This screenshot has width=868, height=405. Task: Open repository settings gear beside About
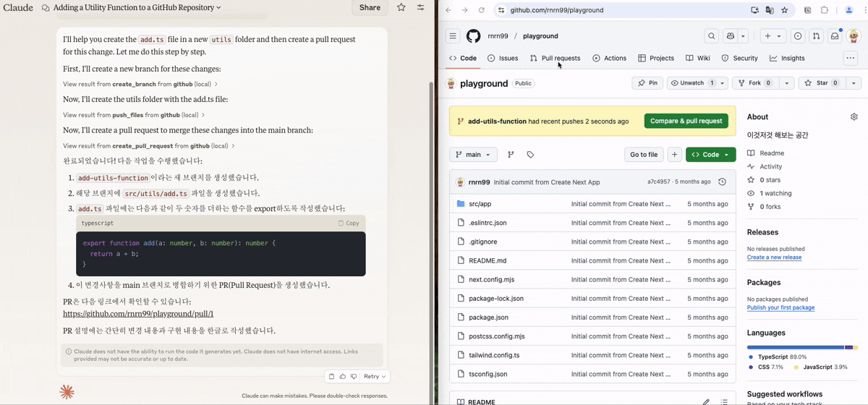(x=854, y=116)
